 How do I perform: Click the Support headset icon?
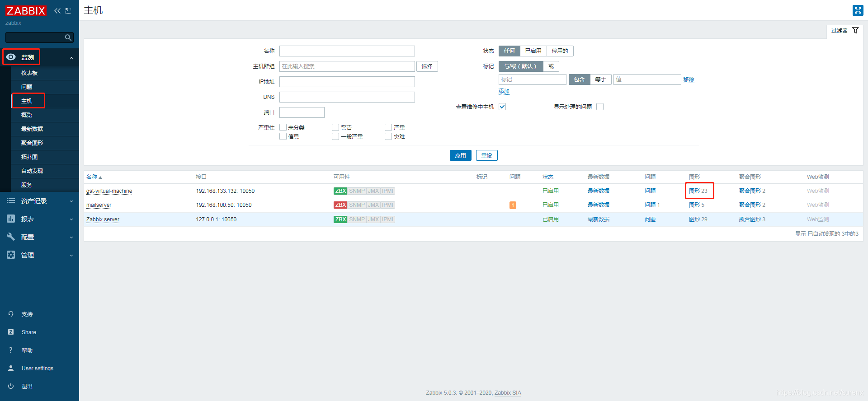[x=11, y=314]
